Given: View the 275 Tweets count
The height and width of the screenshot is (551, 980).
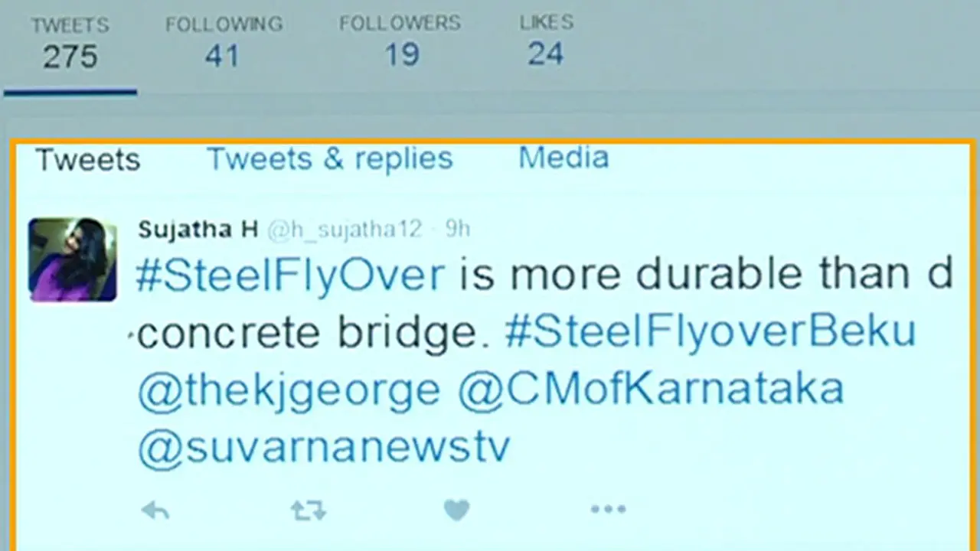Looking at the screenshot, I should coord(70,44).
